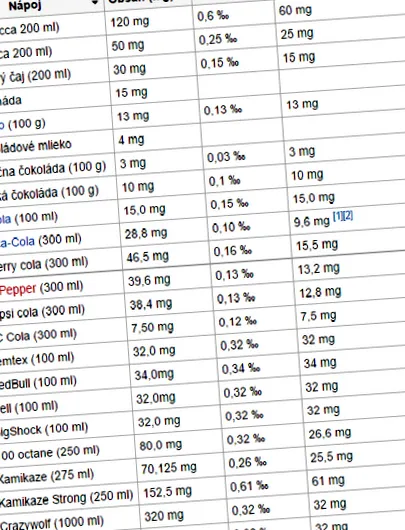The width and height of the screenshot is (405, 530).
Task: Open citation [1] next to 9,6 mg
Action: (x=338, y=216)
